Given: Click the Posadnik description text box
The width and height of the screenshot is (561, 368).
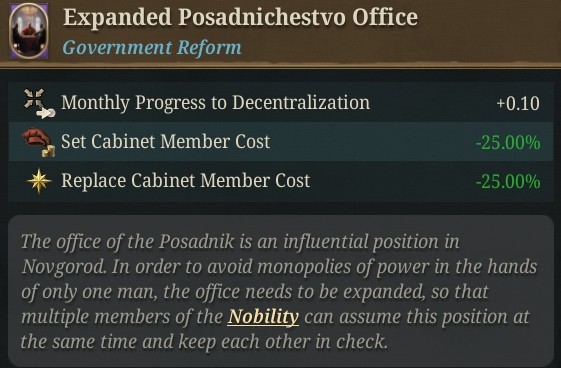Looking at the screenshot, I should 280,290.
